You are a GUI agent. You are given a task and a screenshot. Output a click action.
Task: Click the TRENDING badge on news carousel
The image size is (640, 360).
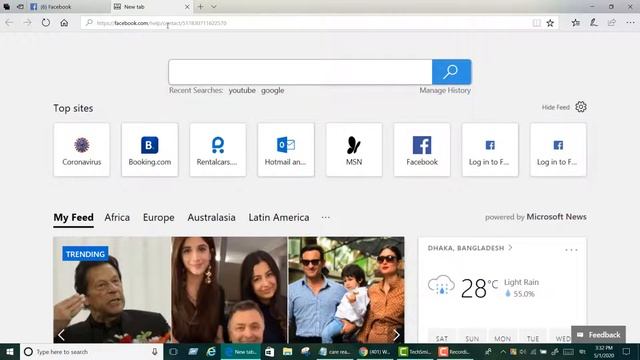pos(85,254)
